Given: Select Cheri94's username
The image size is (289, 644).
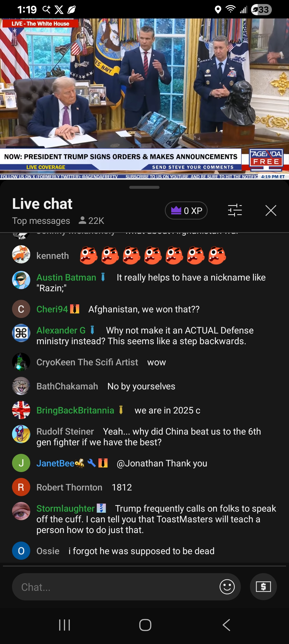Looking at the screenshot, I should [x=52, y=309].
